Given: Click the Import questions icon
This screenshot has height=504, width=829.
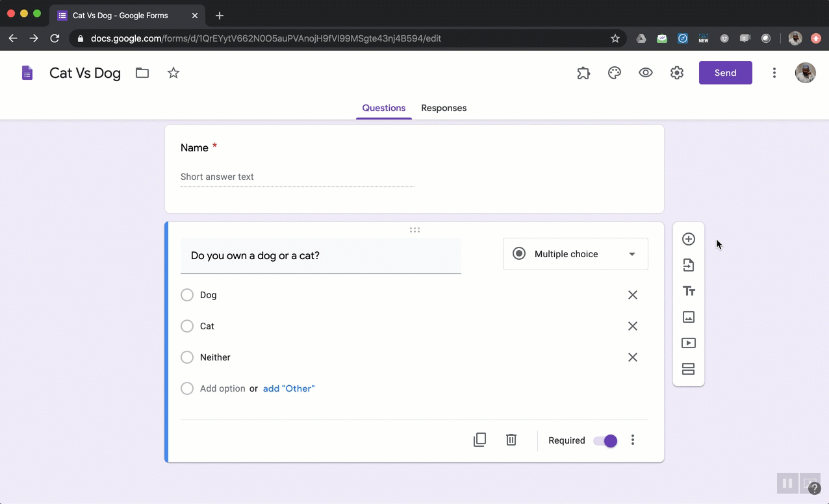Looking at the screenshot, I should (x=689, y=265).
